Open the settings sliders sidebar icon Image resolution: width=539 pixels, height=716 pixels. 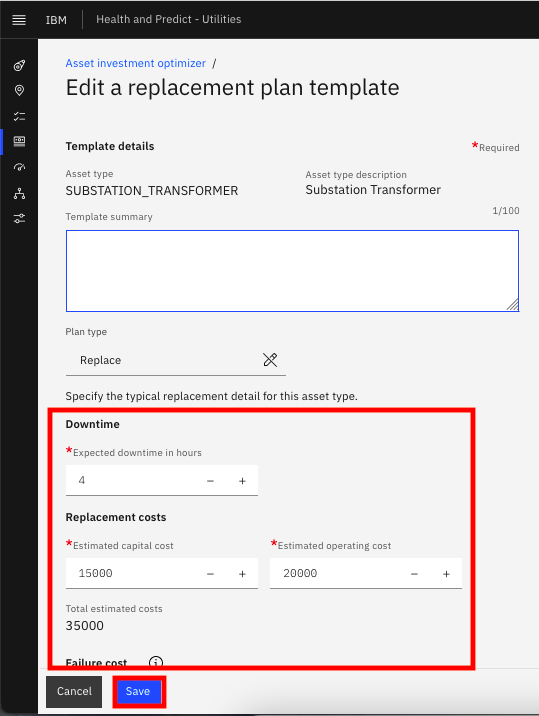point(19,218)
